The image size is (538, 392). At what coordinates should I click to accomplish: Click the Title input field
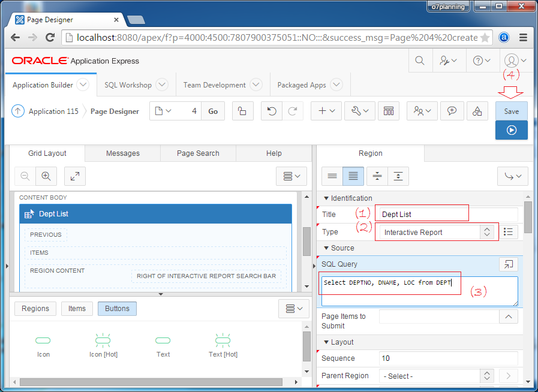449,215
